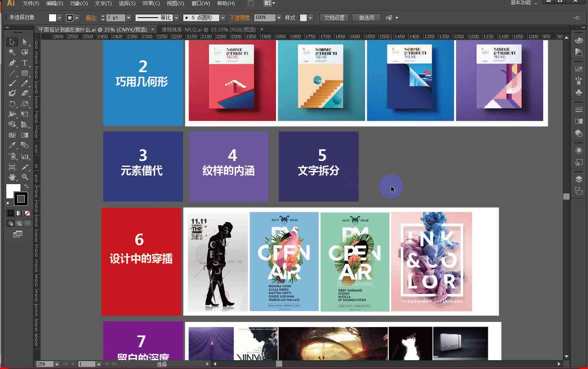Select the Pencil tool
This screenshot has width=588, height=369.
(x=25, y=83)
